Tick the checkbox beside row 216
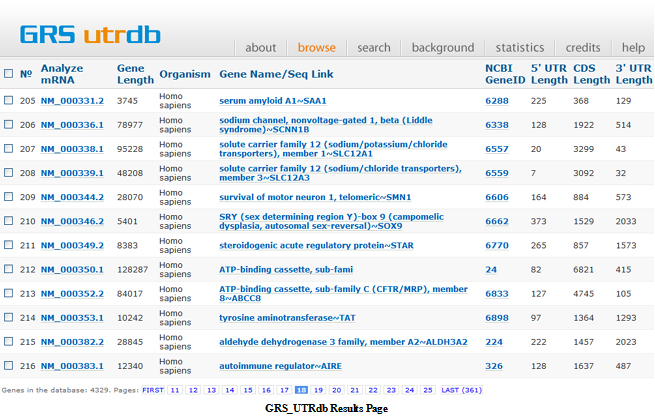Viewport: 655px width, 416px height. point(9,367)
